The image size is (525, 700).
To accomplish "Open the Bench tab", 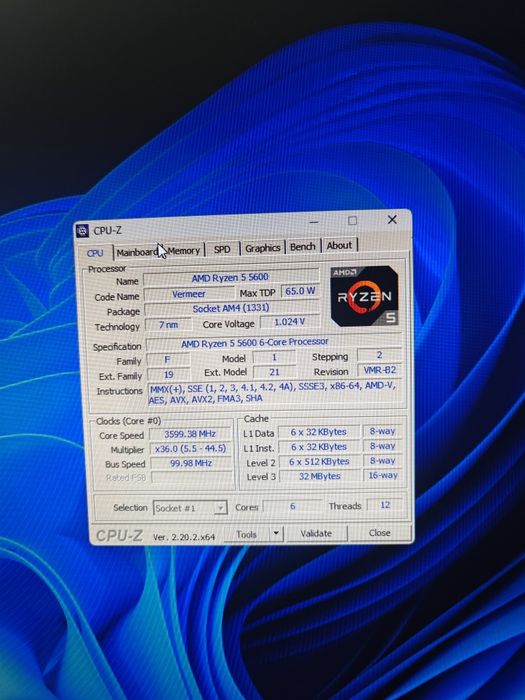I will [303, 246].
